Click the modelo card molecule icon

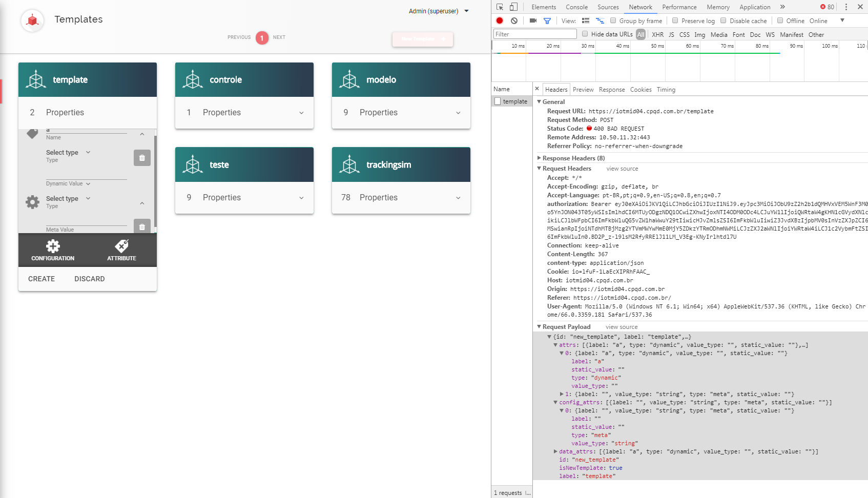pyautogui.click(x=349, y=79)
